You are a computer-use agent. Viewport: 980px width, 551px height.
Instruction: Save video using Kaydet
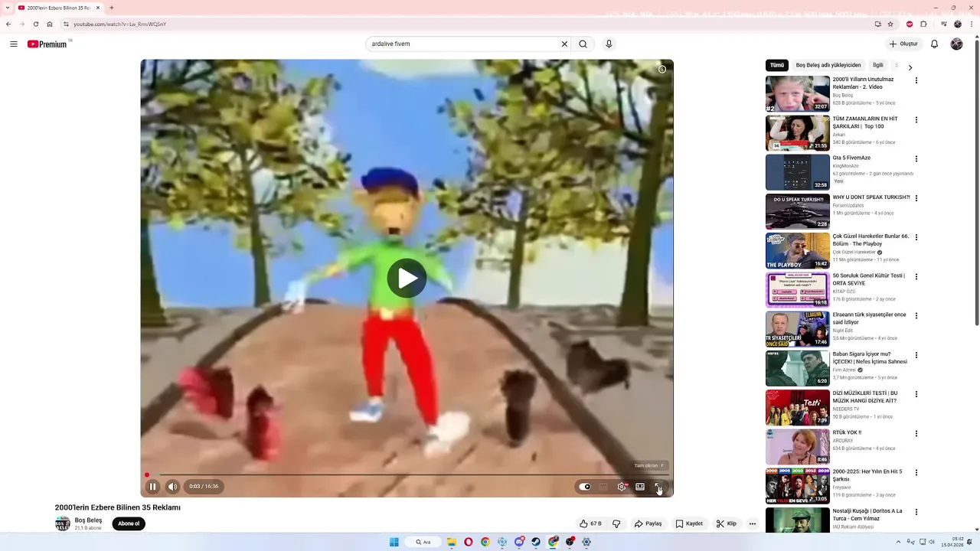coord(689,524)
